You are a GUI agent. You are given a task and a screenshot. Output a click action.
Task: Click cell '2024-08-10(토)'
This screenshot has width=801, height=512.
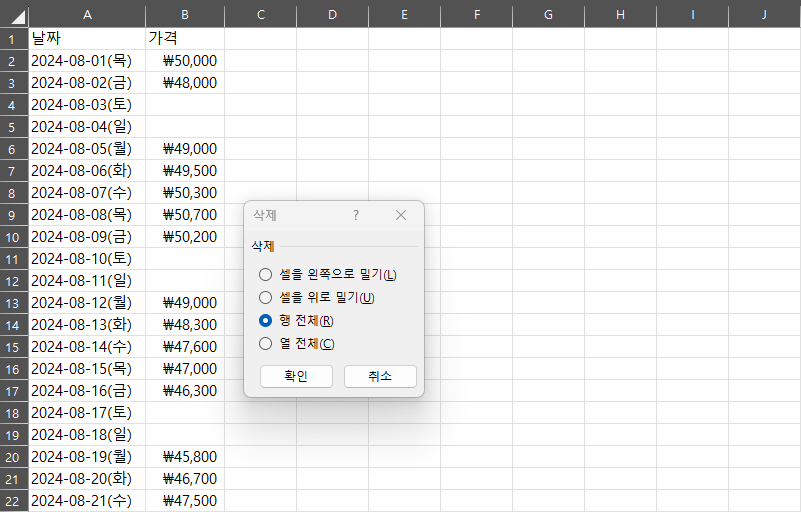pos(87,259)
